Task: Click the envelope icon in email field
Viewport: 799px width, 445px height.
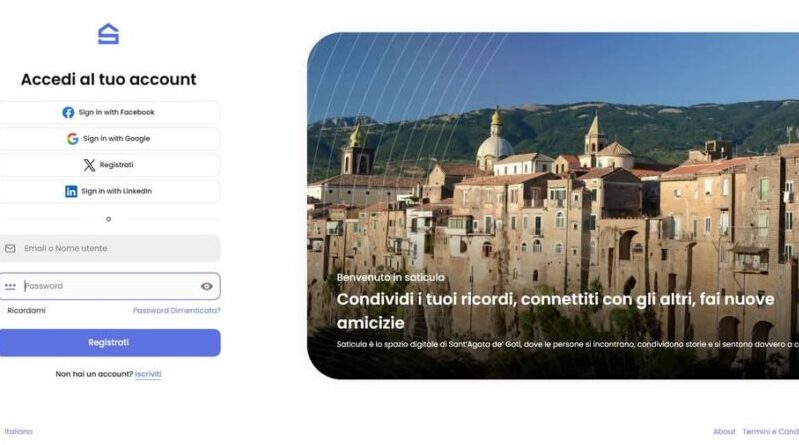Action: 10,248
